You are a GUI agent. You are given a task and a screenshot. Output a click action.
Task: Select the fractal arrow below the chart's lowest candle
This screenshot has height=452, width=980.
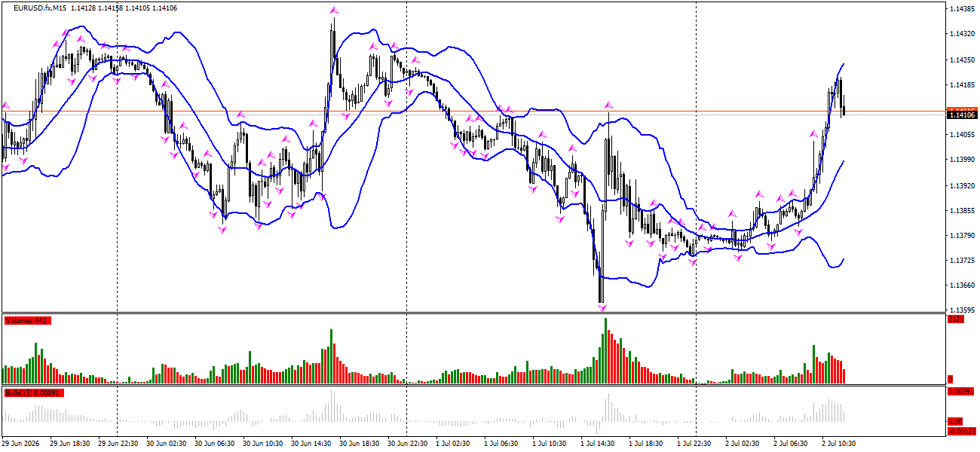[602, 307]
